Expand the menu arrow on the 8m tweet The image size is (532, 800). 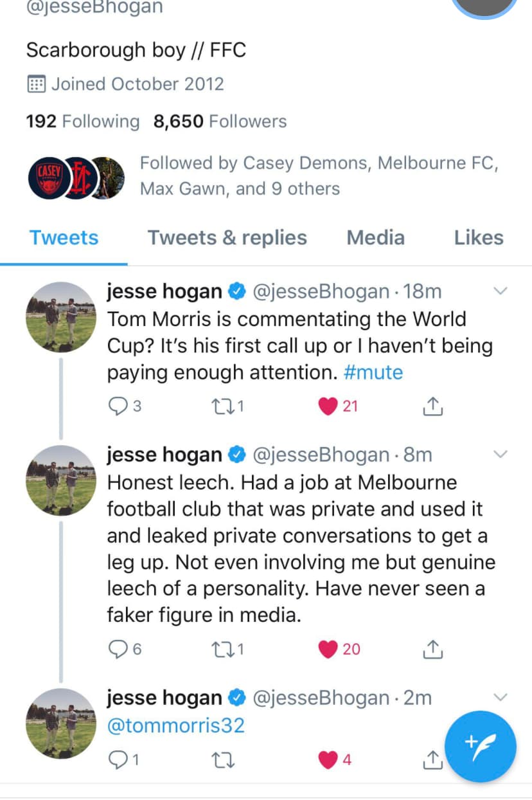500,455
